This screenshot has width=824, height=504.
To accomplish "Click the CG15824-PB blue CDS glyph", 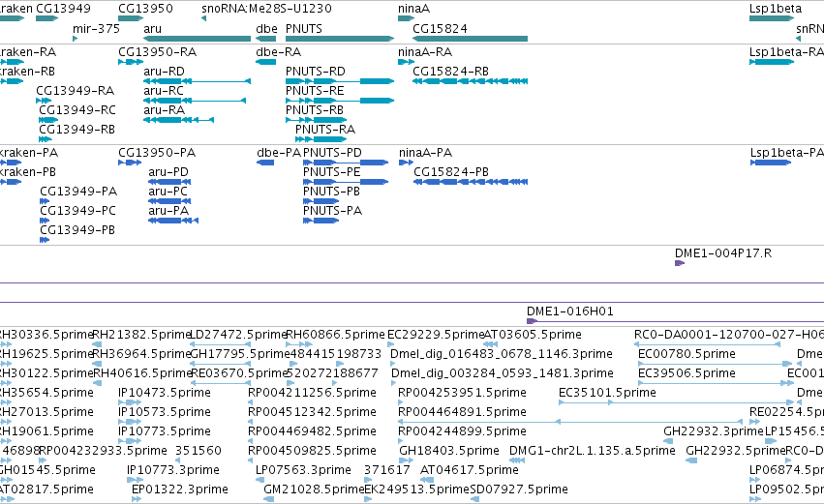I will tap(471, 182).
